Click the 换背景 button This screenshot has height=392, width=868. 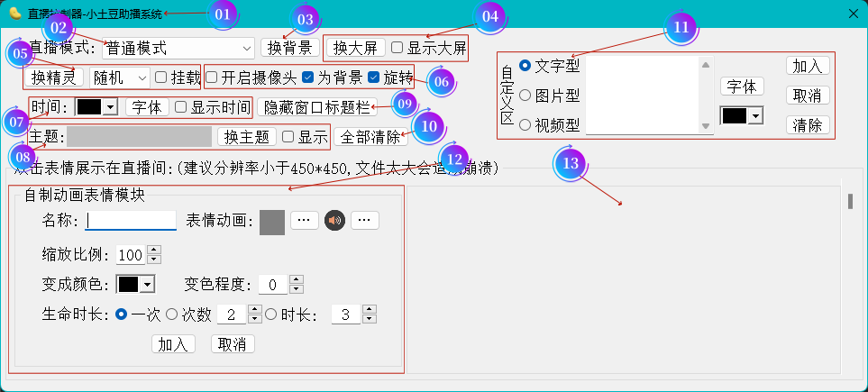289,48
